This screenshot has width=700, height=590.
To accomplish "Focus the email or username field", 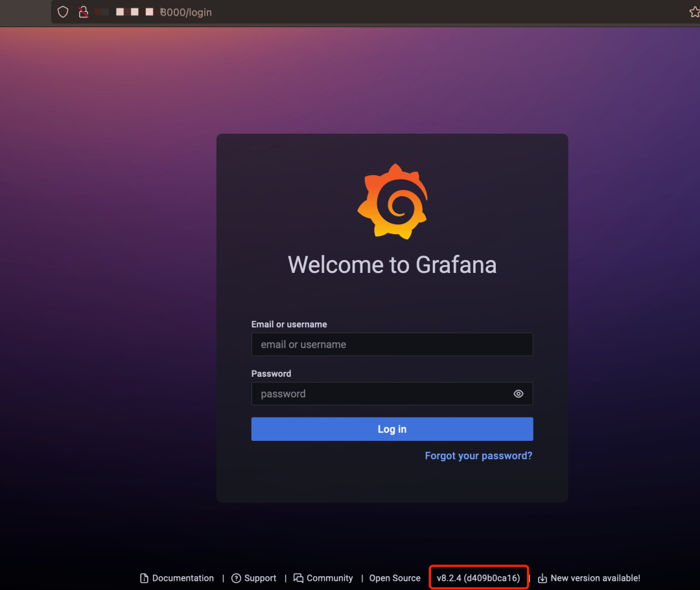I will 392,344.
